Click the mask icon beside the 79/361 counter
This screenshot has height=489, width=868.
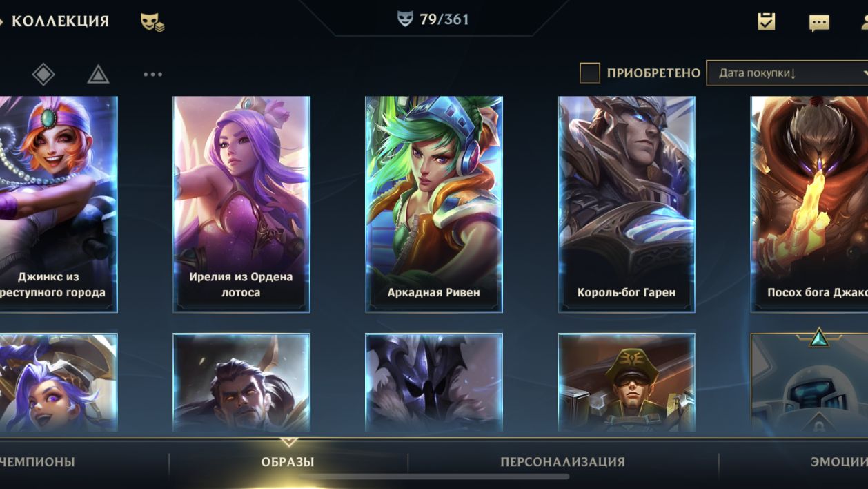(406, 19)
